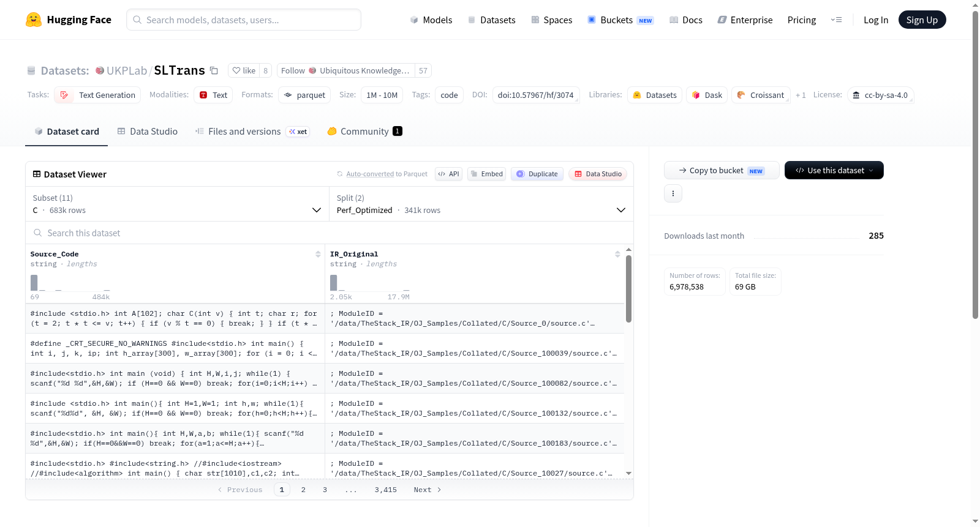Click the heart like icon
This screenshot has height=527, width=980.
click(x=236, y=70)
